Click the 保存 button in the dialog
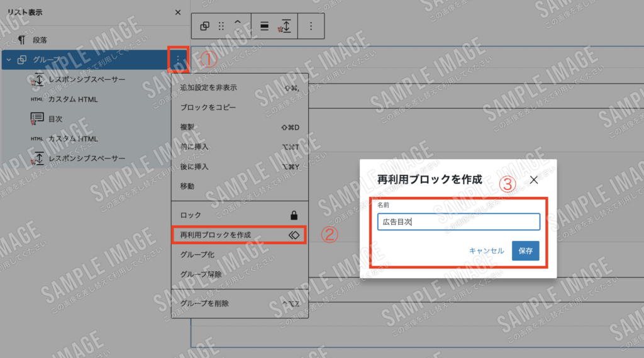Viewport: 644px width, 358px height. coord(525,250)
